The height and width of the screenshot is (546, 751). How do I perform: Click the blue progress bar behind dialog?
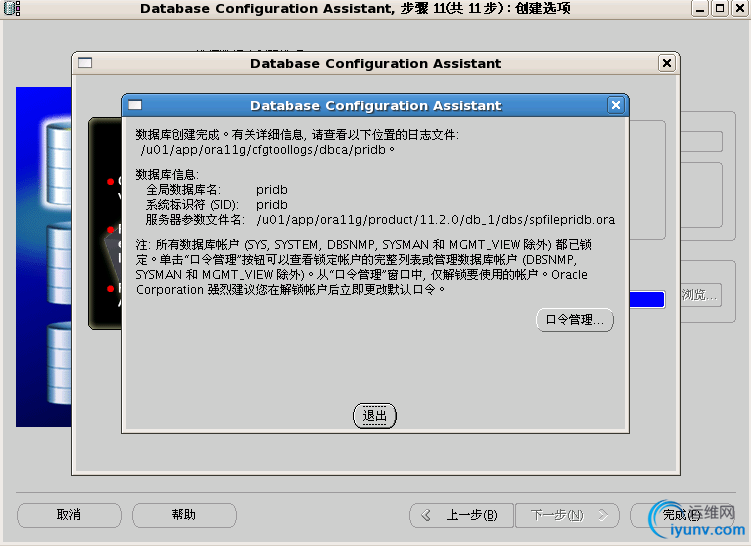(x=647, y=299)
